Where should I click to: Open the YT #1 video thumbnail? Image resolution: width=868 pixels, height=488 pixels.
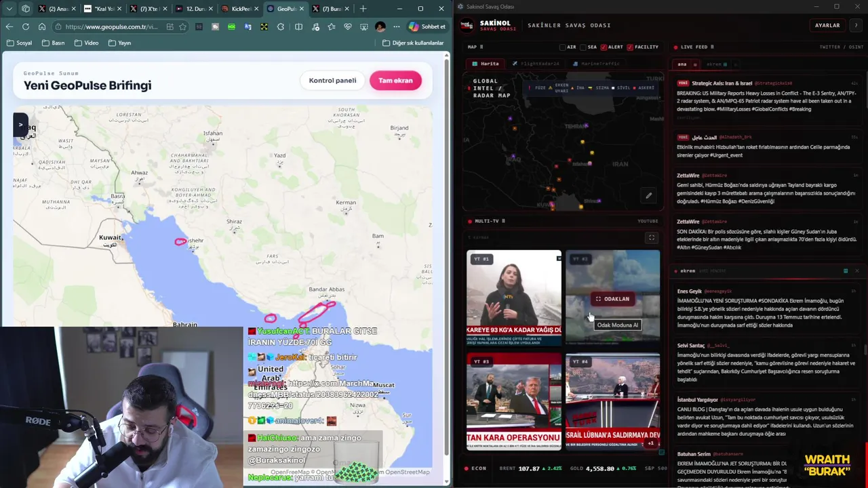pos(513,298)
